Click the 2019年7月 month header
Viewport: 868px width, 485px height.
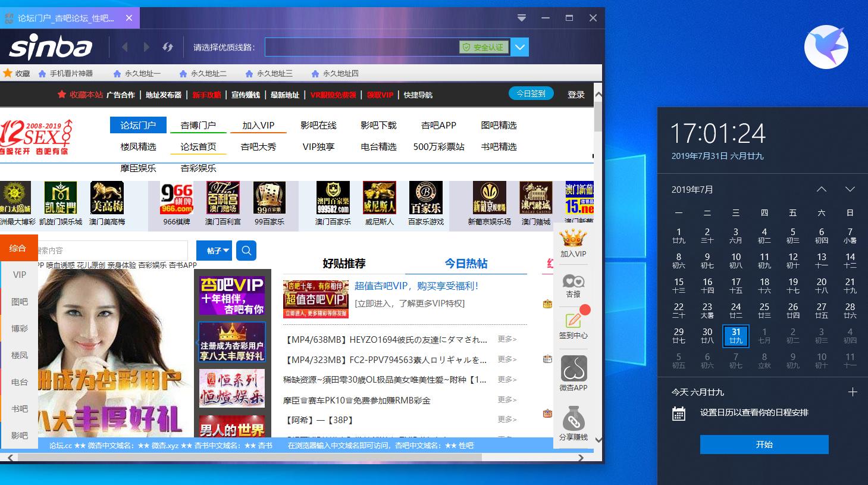[x=692, y=190]
